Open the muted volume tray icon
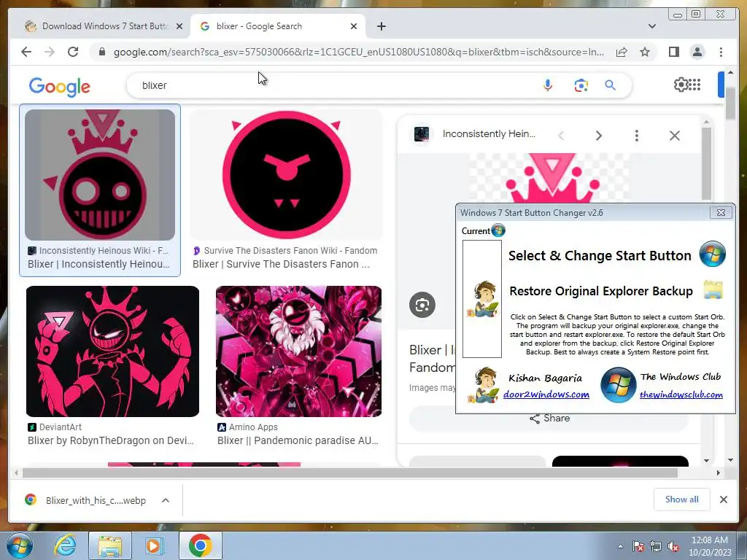Image resolution: width=747 pixels, height=560 pixels. 673,547
